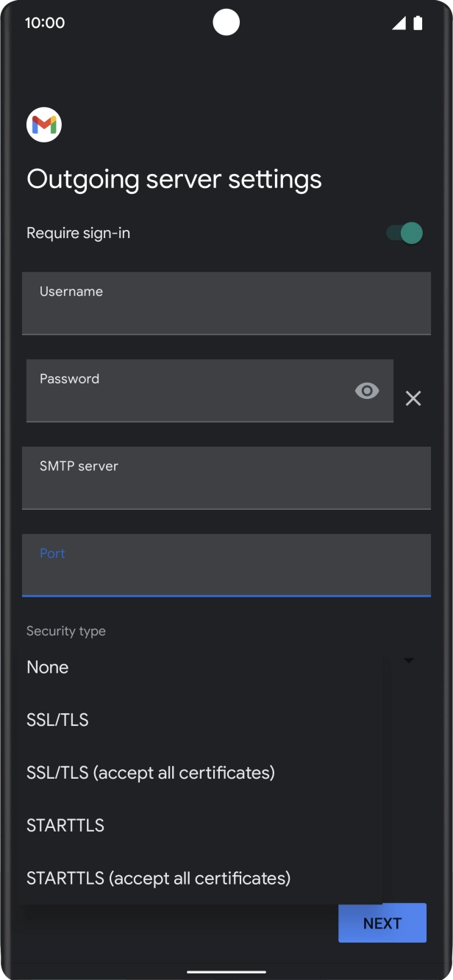
Task: Tap the battery status icon
Action: click(x=418, y=23)
